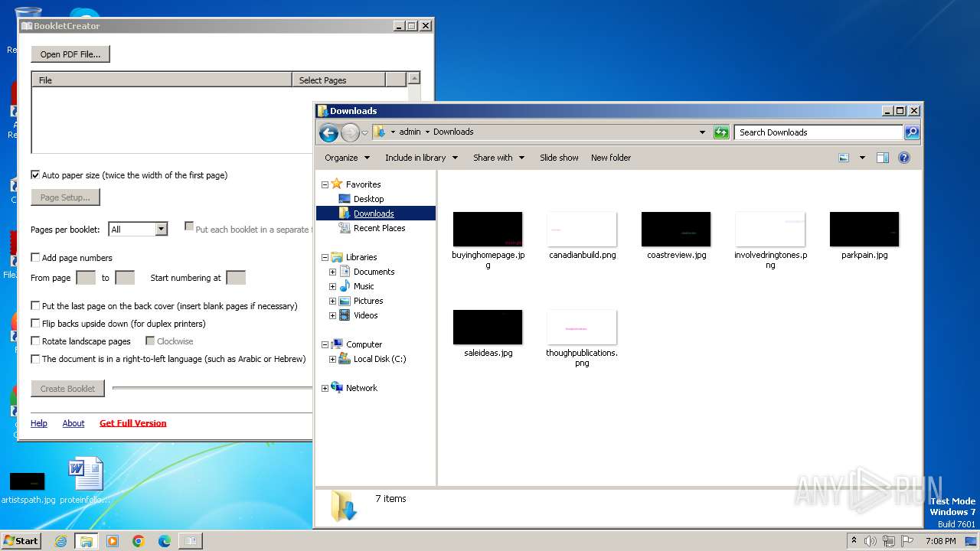The height and width of the screenshot is (551, 980).
Task: Enable Flip backs upside down option
Action: [35, 324]
